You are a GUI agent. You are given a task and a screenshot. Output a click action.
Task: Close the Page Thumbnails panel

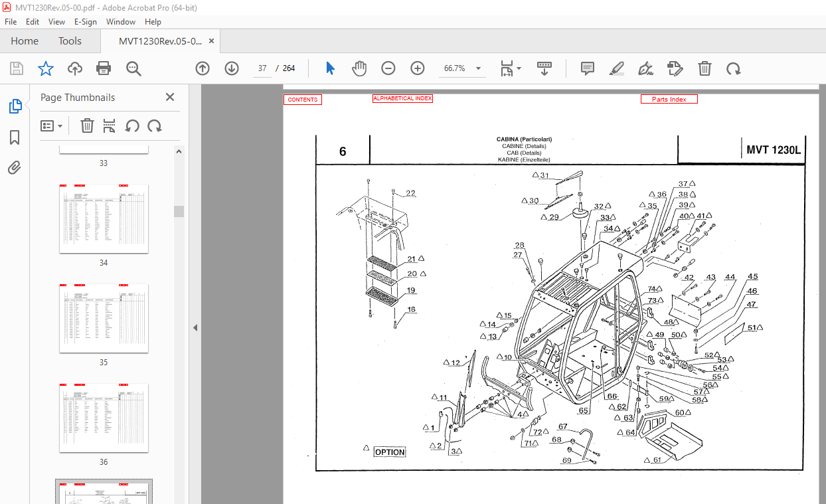[170, 97]
